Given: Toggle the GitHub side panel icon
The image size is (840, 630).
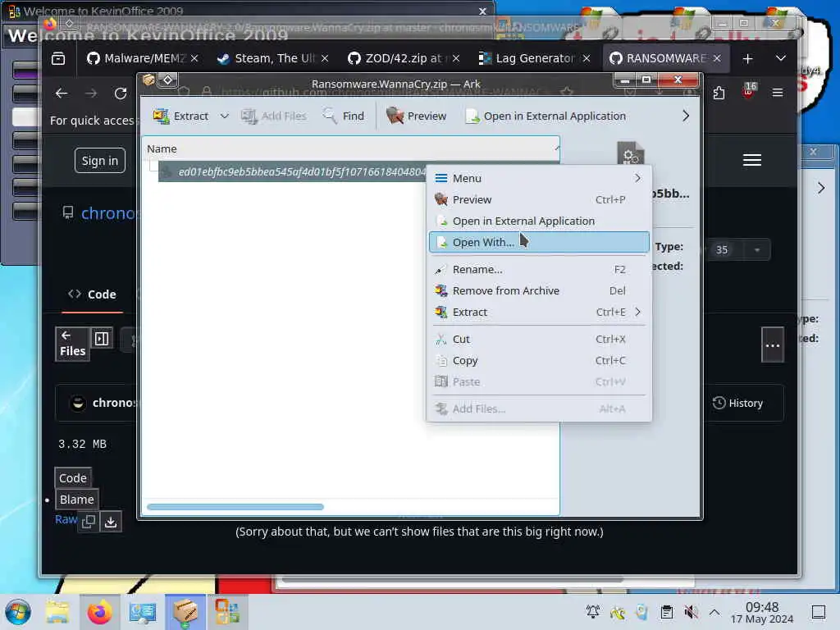Looking at the screenshot, I should click(x=102, y=338).
